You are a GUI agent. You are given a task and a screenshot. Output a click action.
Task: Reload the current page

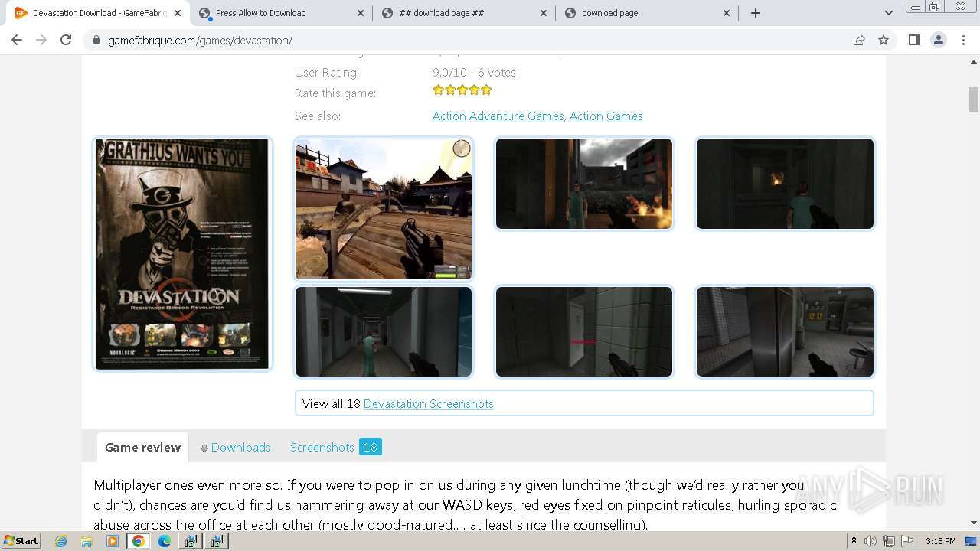tap(66, 40)
